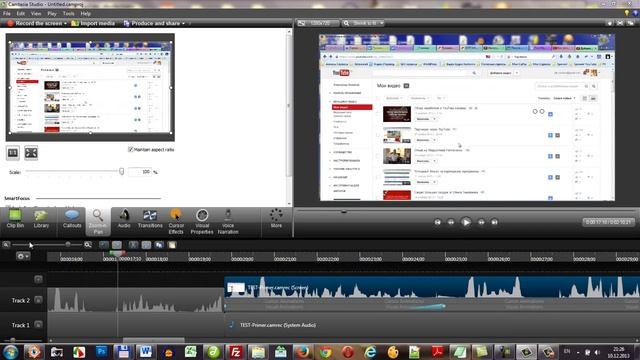Image resolution: width=640 pixels, height=360 pixels.
Task: Click the actual size 1:1 button
Action: [x=13, y=153]
